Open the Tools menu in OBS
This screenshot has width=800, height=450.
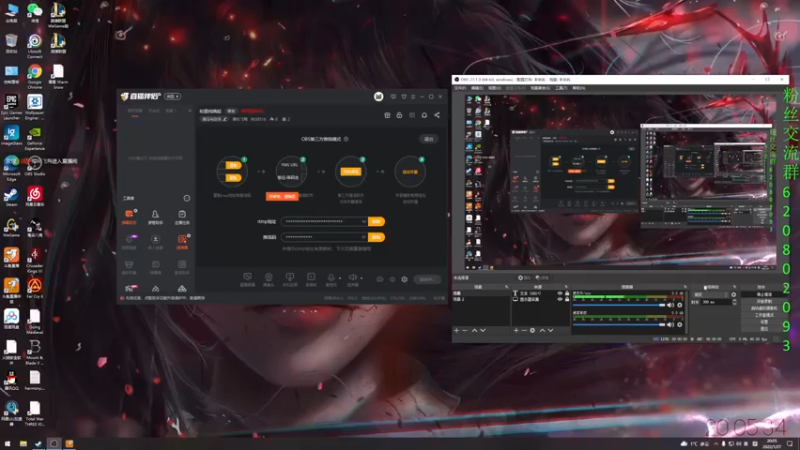point(561,88)
